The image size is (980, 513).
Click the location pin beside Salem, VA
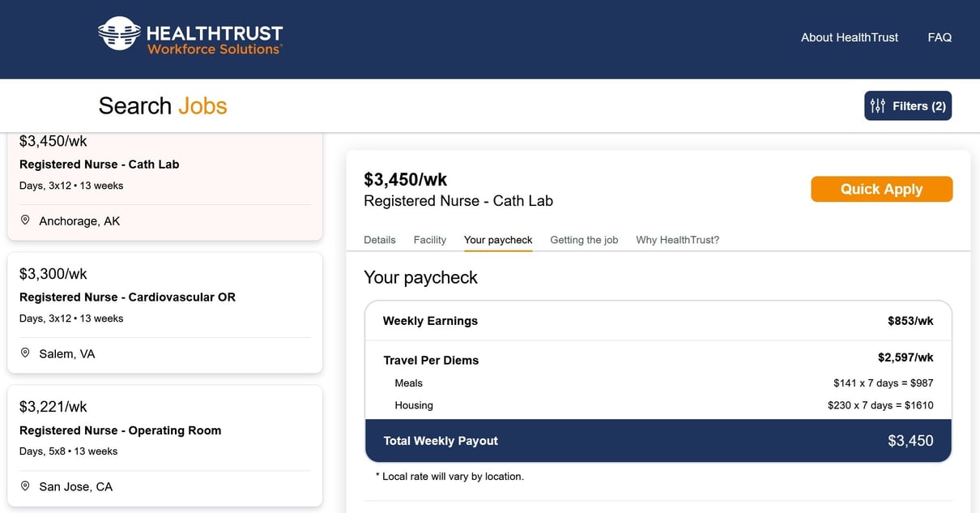click(x=25, y=353)
